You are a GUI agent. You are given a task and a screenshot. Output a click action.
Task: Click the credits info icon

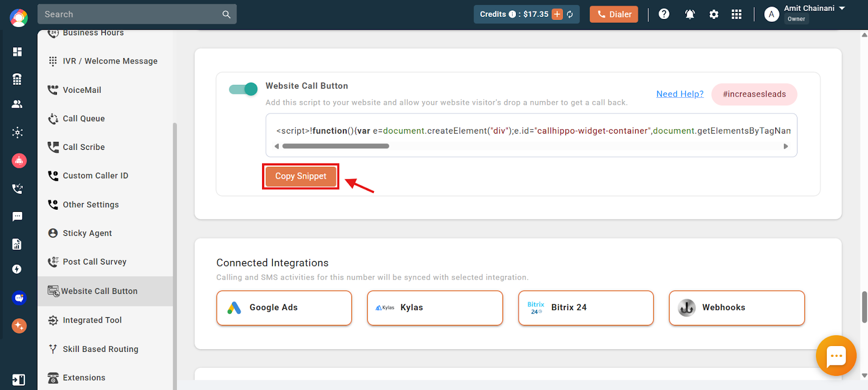coord(512,15)
